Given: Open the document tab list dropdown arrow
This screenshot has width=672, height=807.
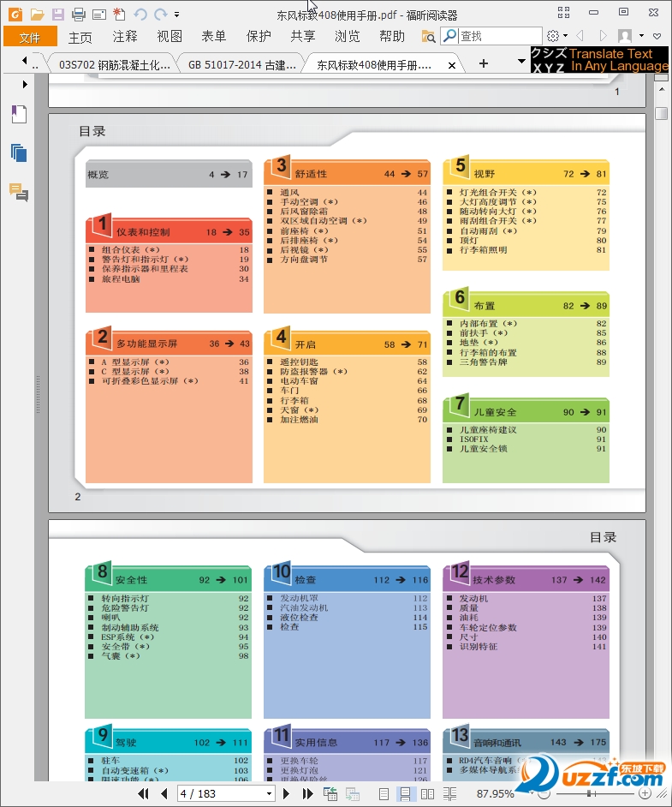Looking at the screenshot, I should tap(521, 61).
